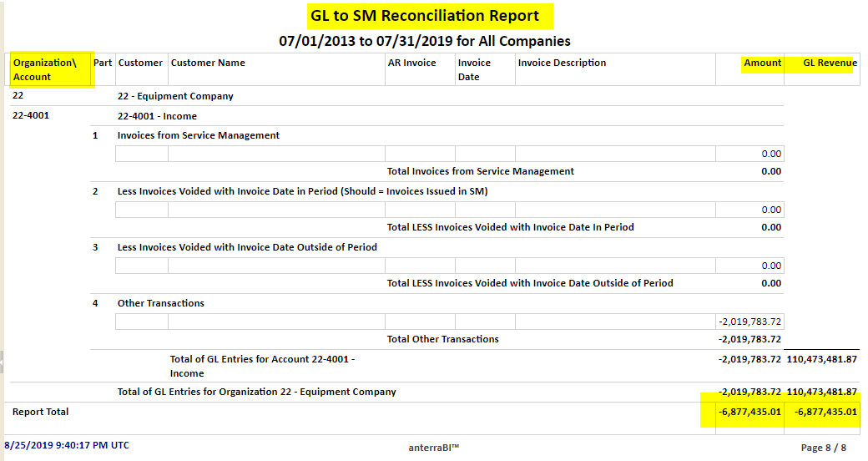Click the Amount column header
Viewport: 868px width, 461px height.
point(762,63)
